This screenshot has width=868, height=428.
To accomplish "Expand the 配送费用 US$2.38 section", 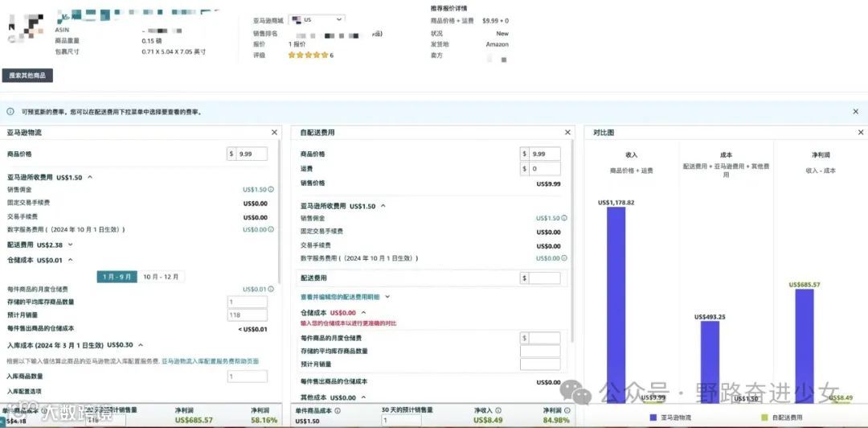I will click(x=70, y=245).
